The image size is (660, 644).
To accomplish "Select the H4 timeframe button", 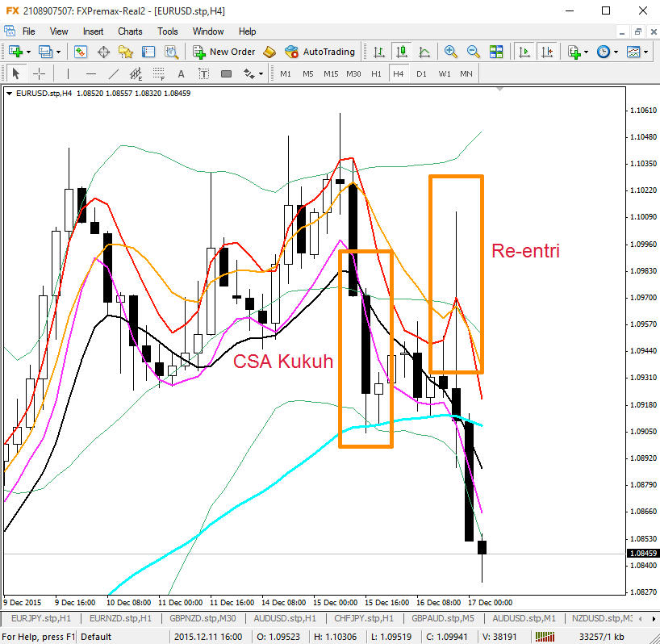I will pyautogui.click(x=399, y=74).
